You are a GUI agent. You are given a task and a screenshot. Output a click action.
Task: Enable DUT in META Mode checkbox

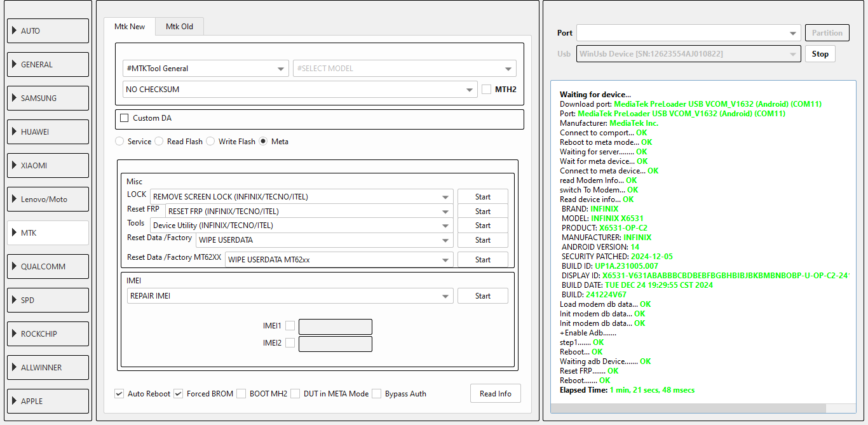pos(295,394)
